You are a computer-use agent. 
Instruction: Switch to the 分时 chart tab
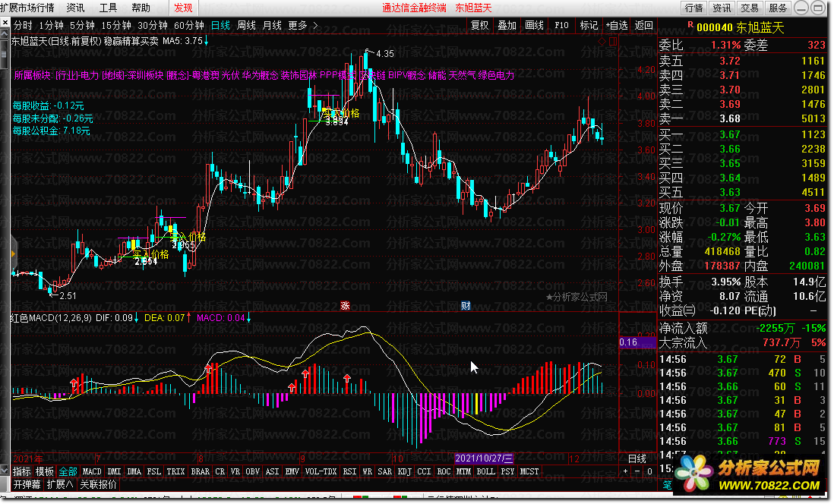point(23,25)
